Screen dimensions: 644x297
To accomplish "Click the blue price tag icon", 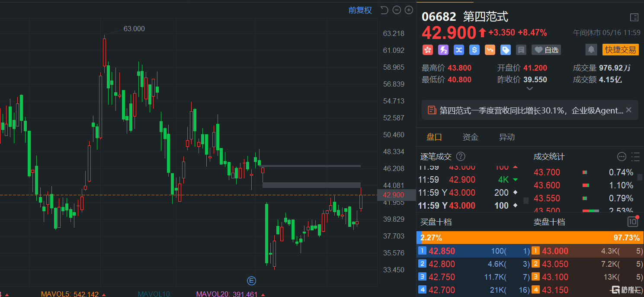I will click(506, 50).
